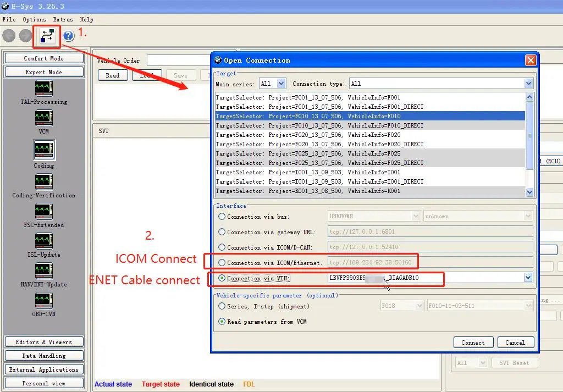
Task: Enable Connection via ICOM/Ethernet option
Action: tap(222, 262)
